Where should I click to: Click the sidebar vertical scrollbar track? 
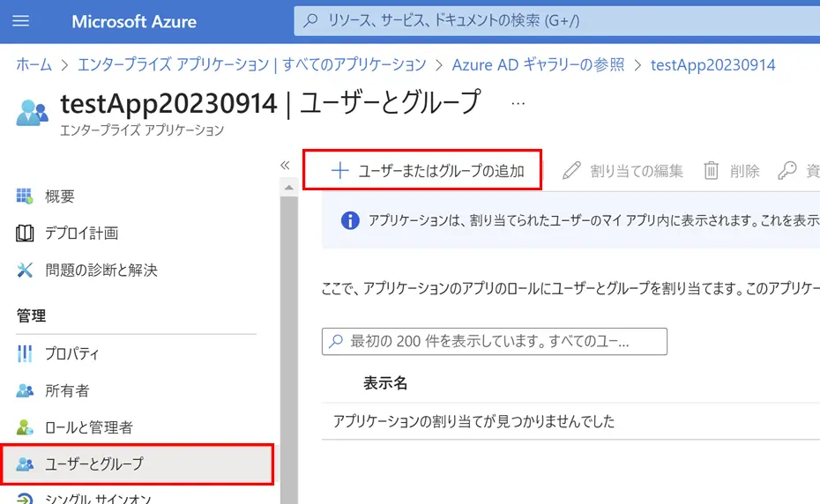[288, 349]
